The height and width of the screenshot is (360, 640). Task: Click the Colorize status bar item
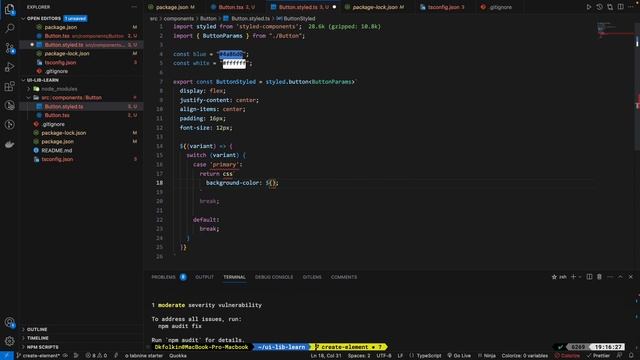point(567,356)
